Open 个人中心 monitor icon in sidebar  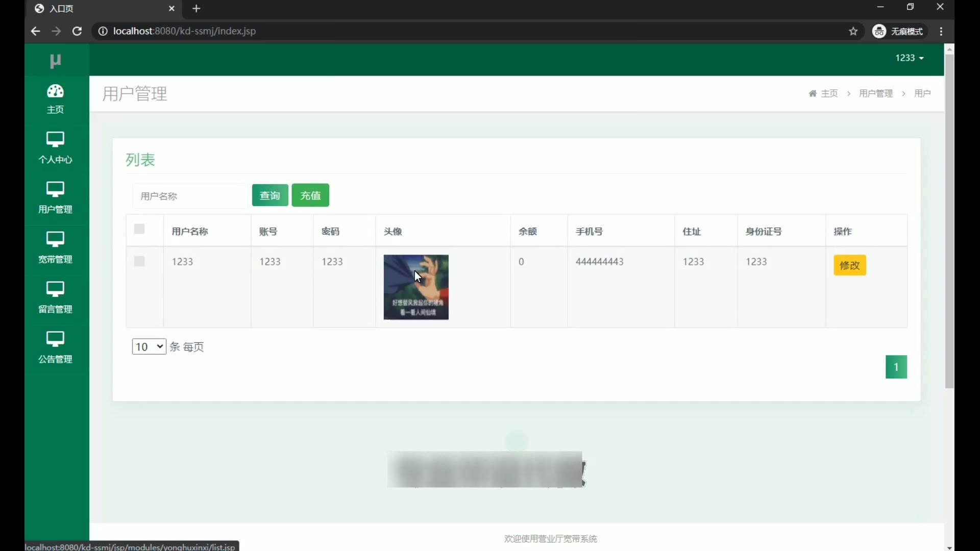(x=55, y=139)
